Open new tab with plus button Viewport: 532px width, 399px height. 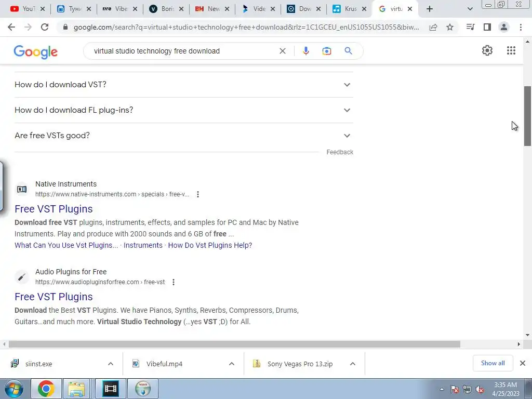click(430, 9)
